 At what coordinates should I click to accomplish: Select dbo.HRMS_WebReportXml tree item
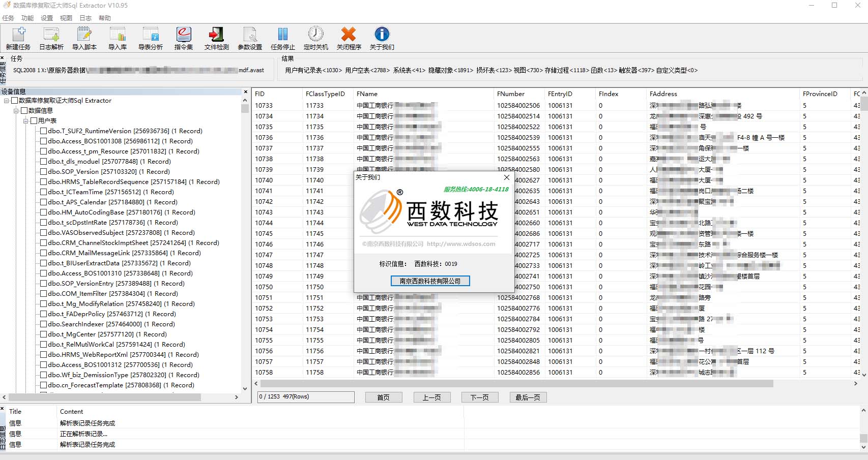(123, 355)
